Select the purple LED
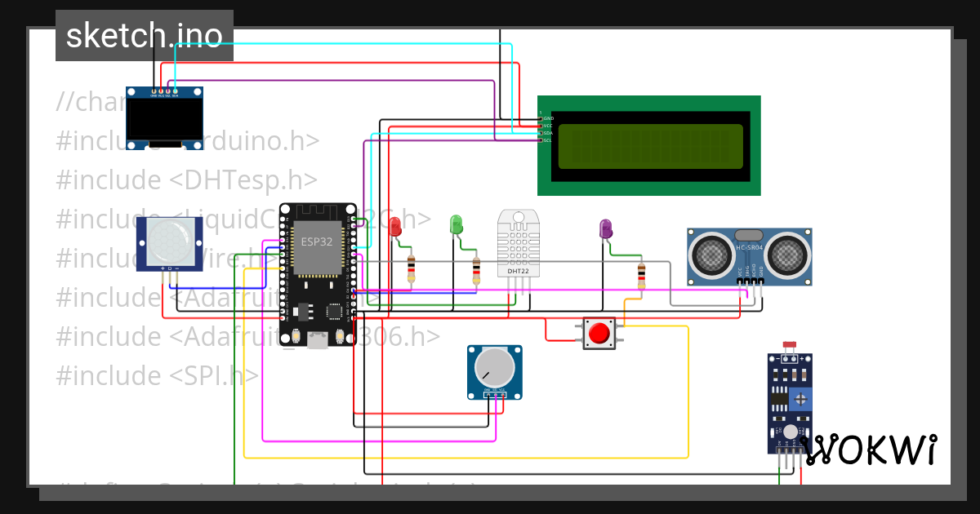This screenshot has width=980, height=514. [604, 228]
